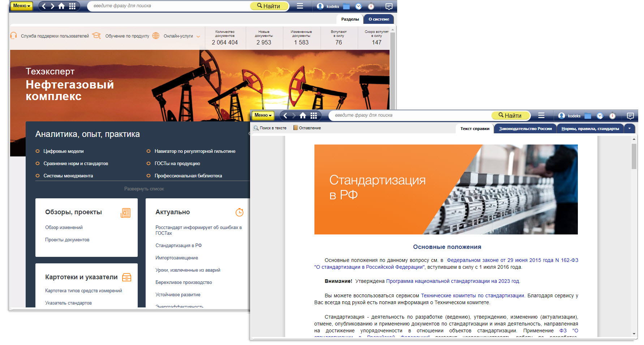
Task: Open home page in the back window
Action: pyautogui.click(x=62, y=6)
